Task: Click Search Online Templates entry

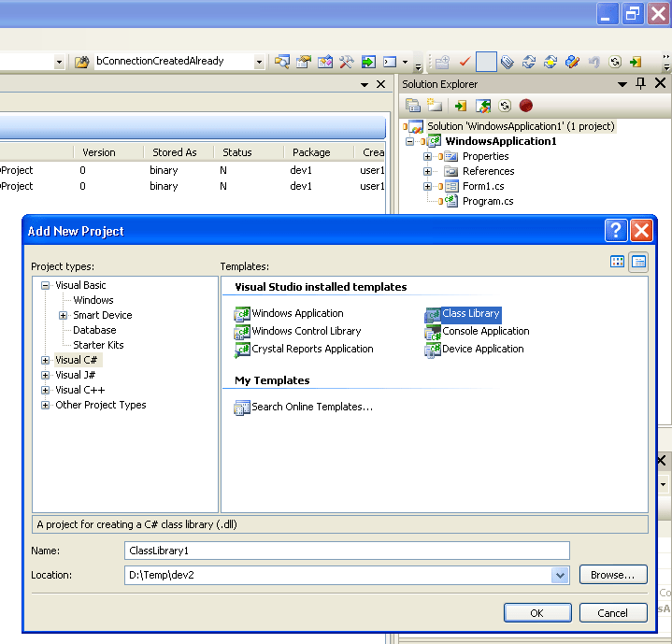Action: pos(304,407)
